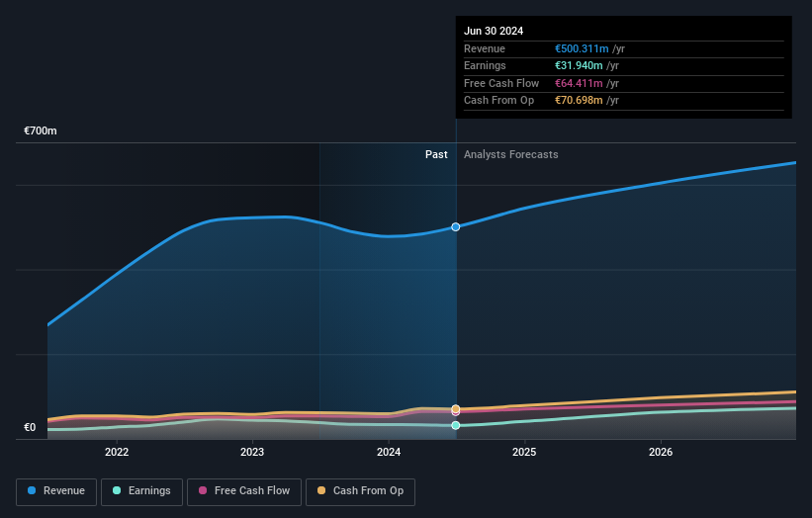Click the 2025 x-axis label

pos(524,452)
